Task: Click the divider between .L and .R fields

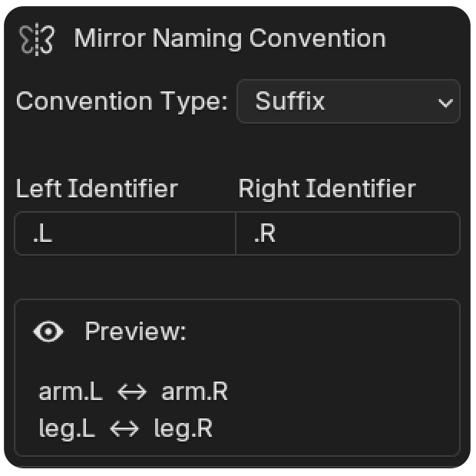Action: click(x=236, y=233)
